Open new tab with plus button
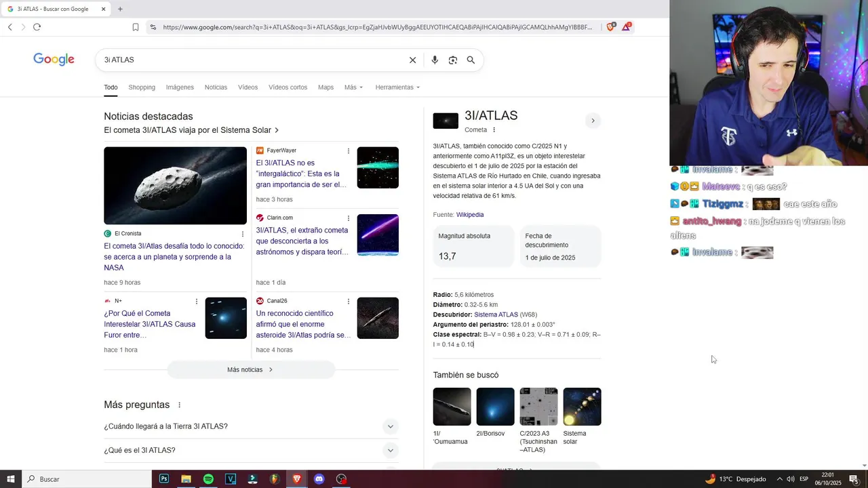Image resolution: width=868 pixels, height=488 pixels. (120, 9)
